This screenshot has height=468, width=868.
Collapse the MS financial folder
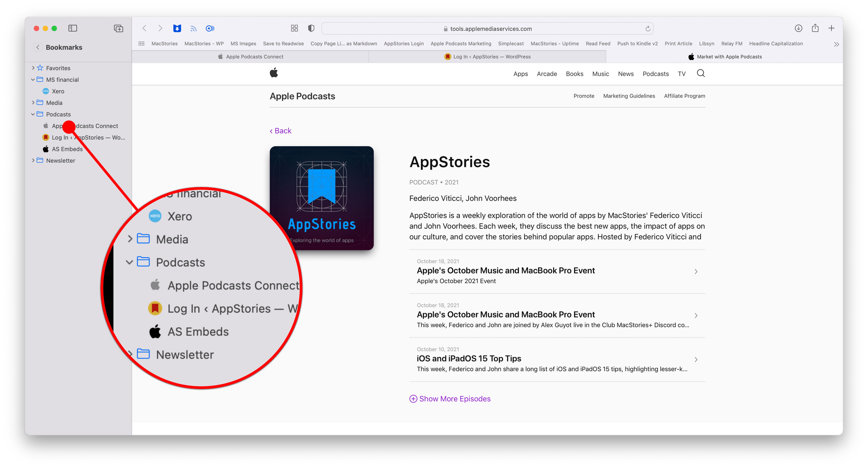(x=33, y=79)
